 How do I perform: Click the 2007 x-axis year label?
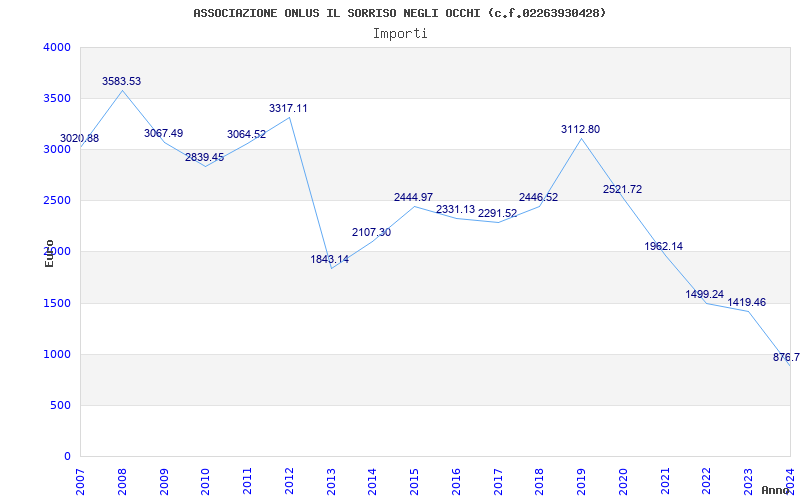click(x=80, y=481)
